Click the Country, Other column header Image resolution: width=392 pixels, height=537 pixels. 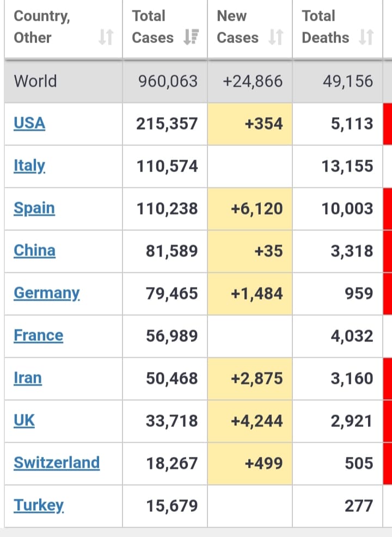63,29
